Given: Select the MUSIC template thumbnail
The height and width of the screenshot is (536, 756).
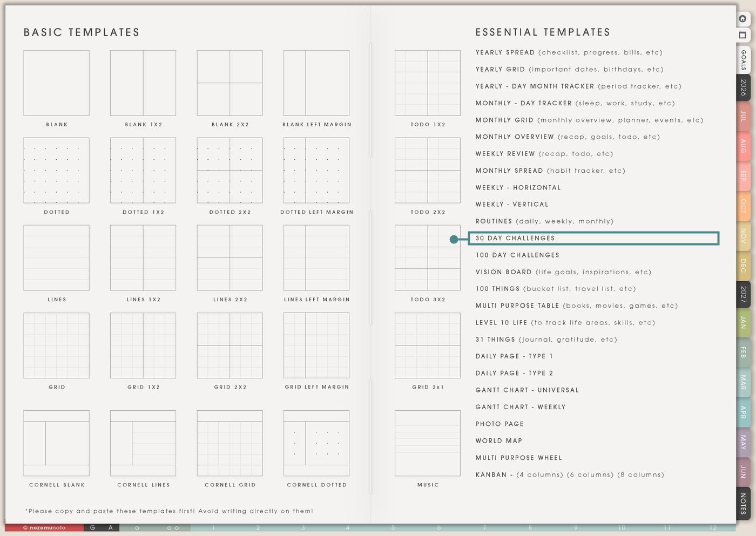Looking at the screenshot, I should pos(428,443).
